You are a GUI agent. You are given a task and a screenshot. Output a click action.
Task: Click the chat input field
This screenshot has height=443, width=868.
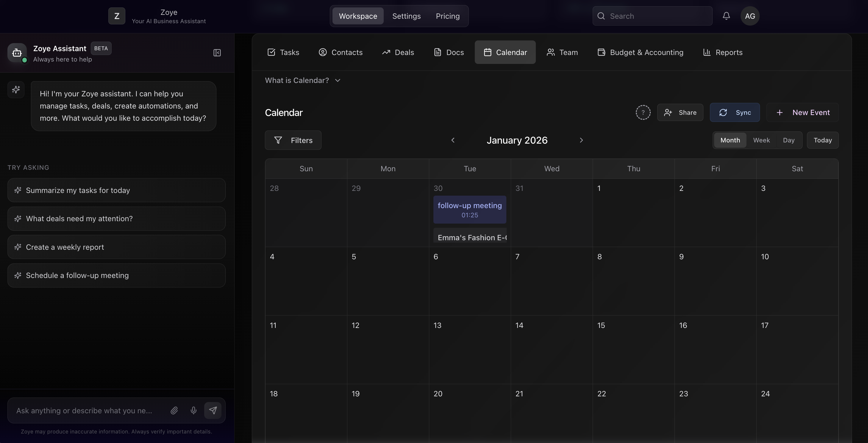pos(84,410)
